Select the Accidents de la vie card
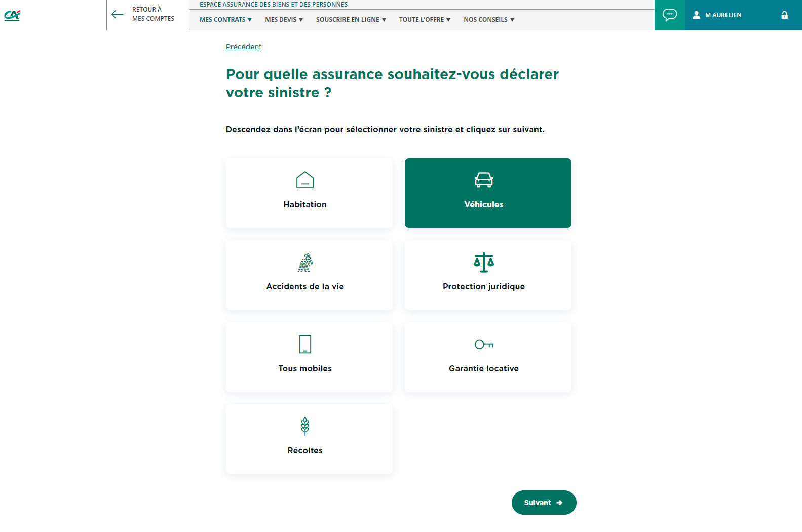 (309, 275)
